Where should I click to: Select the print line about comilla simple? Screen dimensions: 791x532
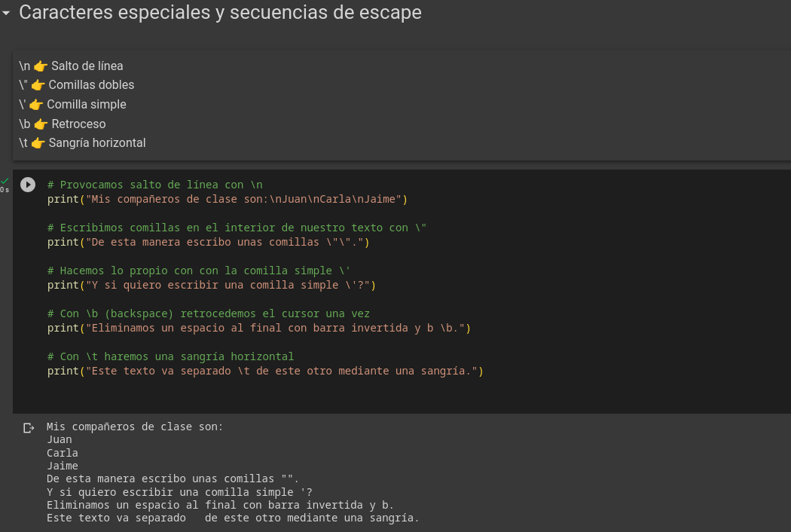coord(210,285)
